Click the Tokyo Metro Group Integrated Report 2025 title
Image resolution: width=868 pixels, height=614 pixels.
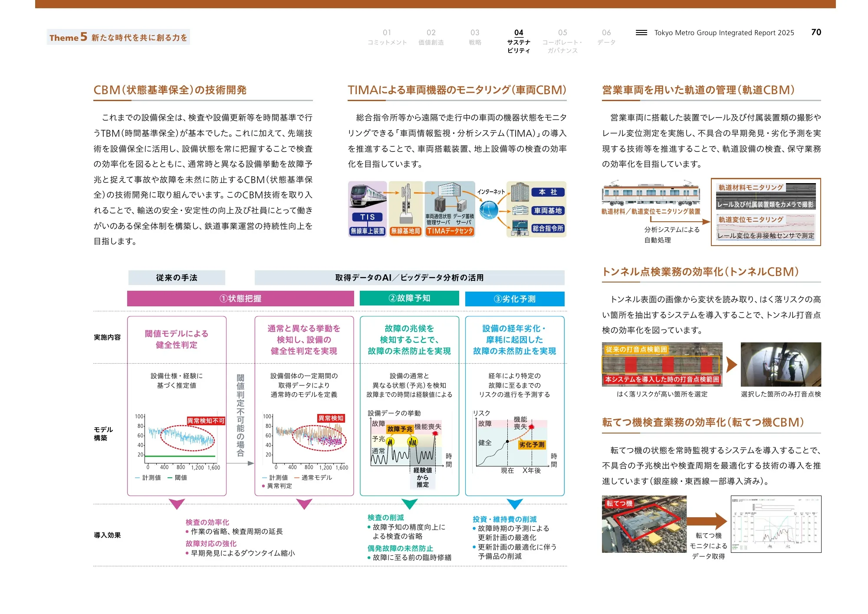[x=724, y=33]
